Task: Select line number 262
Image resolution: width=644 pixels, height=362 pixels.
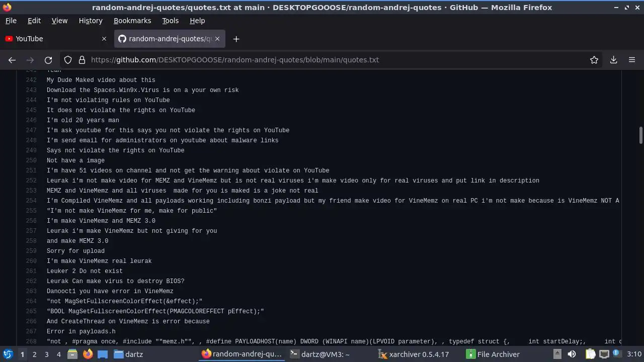Action: pyautogui.click(x=31, y=281)
